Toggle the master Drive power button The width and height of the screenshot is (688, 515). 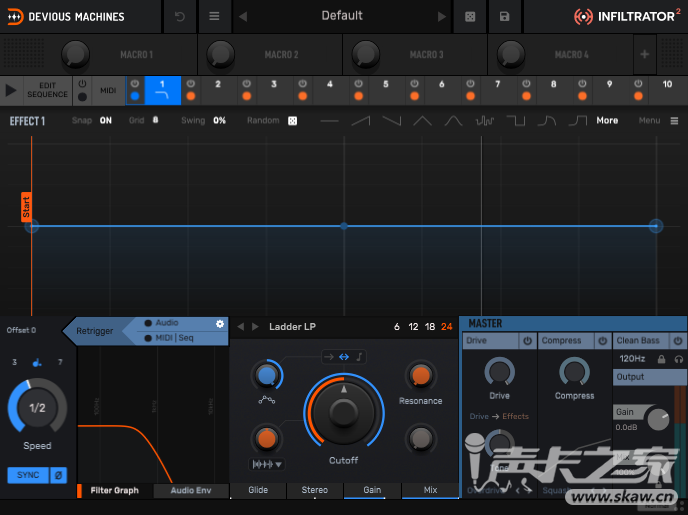(527, 340)
